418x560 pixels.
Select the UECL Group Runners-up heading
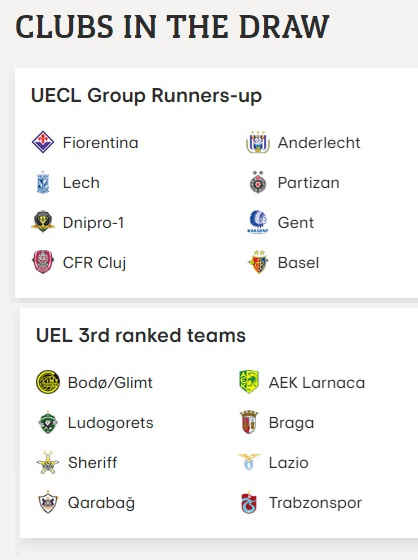click(x=146, y=96)
